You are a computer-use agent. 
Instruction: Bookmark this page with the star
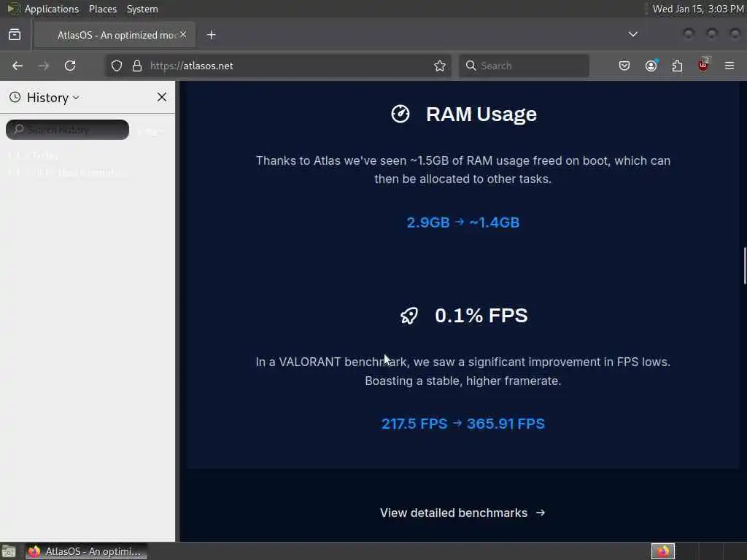(440, 66)
